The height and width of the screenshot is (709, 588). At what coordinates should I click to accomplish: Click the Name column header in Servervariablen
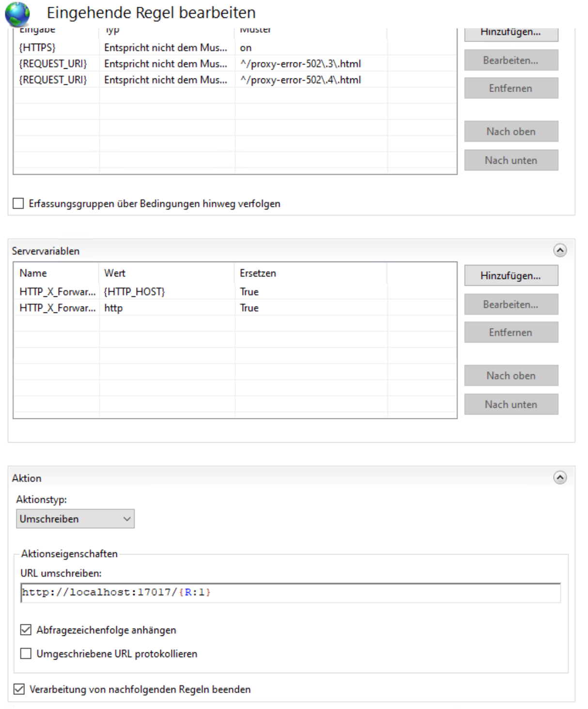click(33, 273)
